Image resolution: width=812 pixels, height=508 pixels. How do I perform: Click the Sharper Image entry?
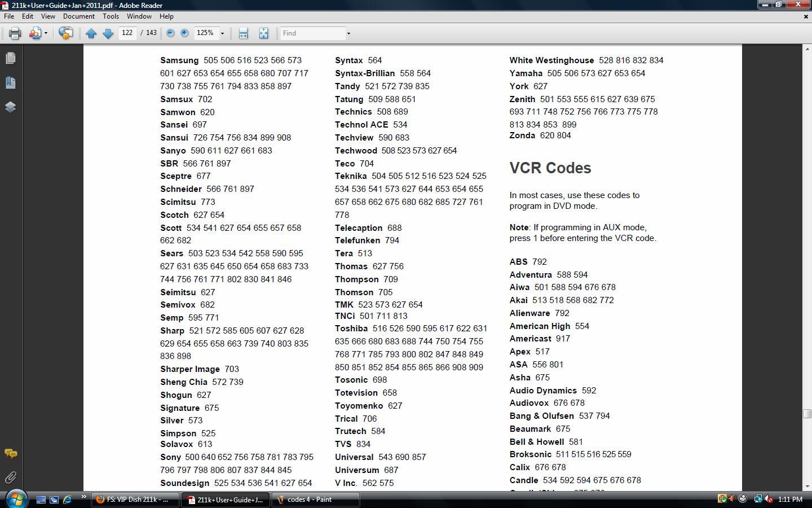coord(190,369)
